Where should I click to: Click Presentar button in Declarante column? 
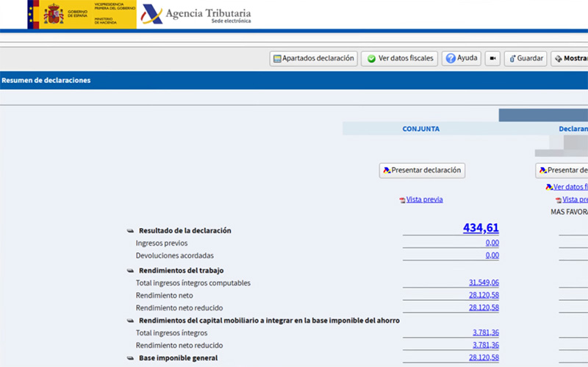pyautogui.click(x=562, y=171)
